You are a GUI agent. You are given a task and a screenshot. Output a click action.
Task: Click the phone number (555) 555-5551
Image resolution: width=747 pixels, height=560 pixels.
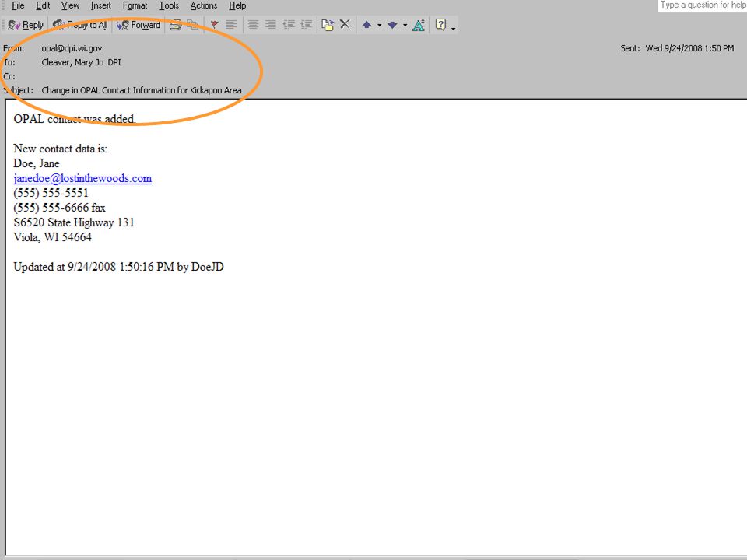(51, 193)
